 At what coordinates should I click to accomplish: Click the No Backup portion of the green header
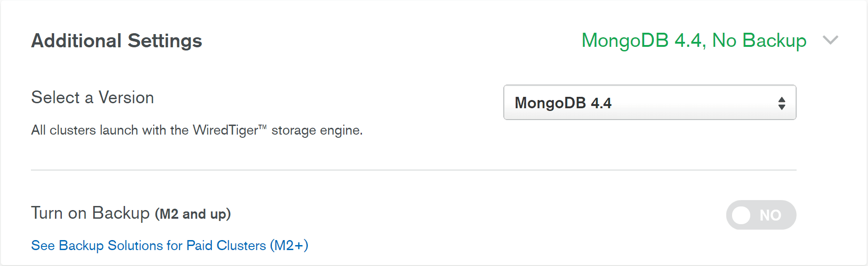tap(759, 40)
